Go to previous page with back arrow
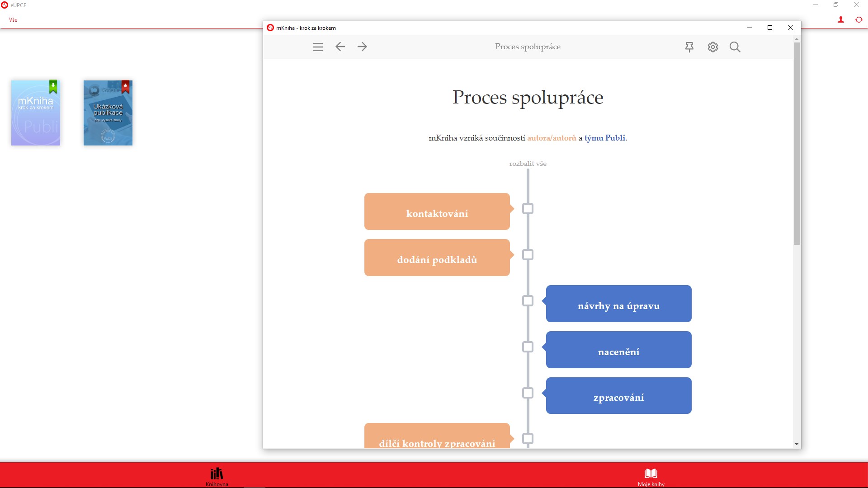 340,47
